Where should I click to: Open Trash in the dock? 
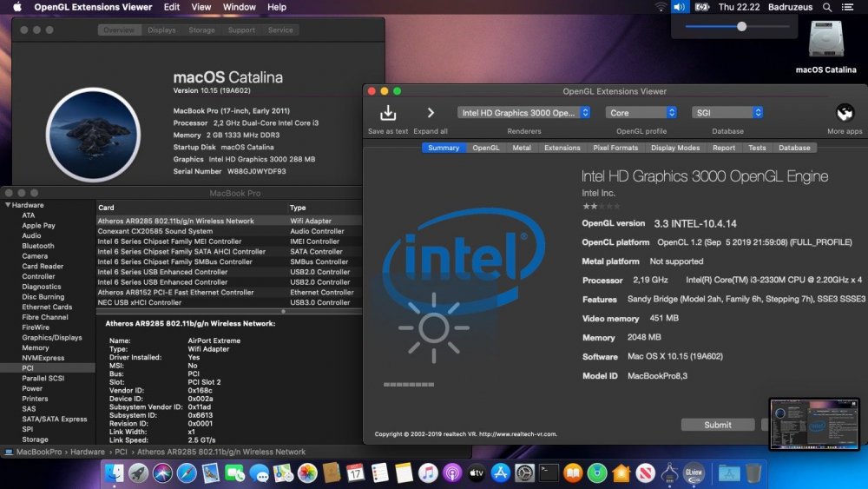click(753, 473)
